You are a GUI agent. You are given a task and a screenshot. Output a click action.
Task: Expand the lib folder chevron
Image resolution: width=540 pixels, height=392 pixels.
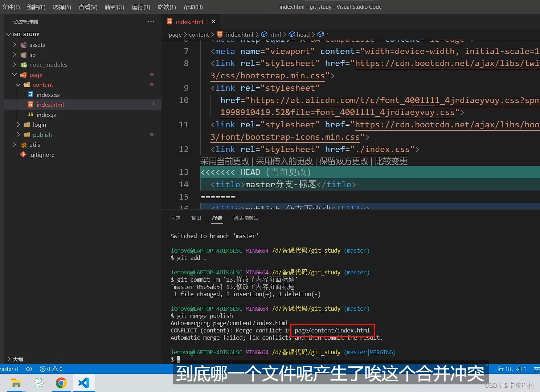[15, 54]
